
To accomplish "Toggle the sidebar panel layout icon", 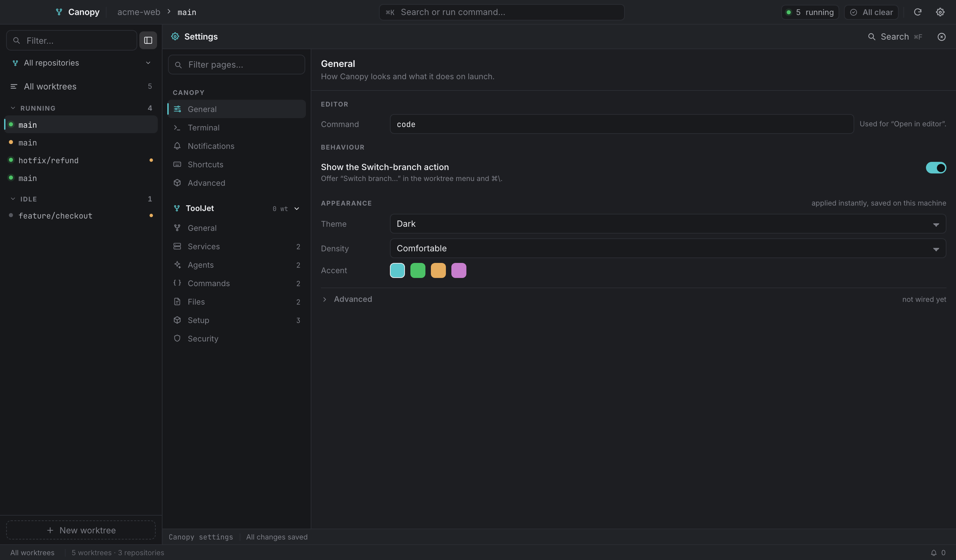I will (148, 40).
